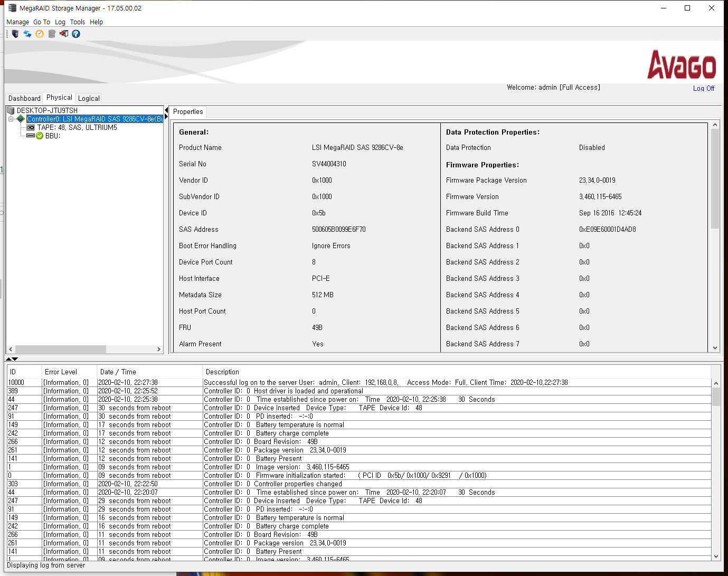Click the Data Protection value Disabled
The width and height of the screenshot is (728, 576).
[x=592, y=147]
